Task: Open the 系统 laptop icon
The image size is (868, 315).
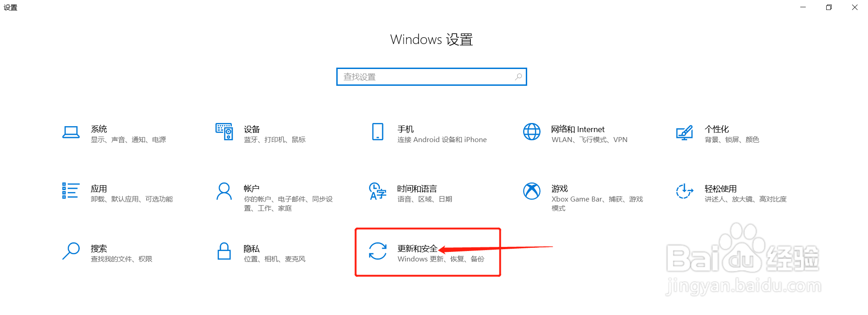Action: coord(71,132)
